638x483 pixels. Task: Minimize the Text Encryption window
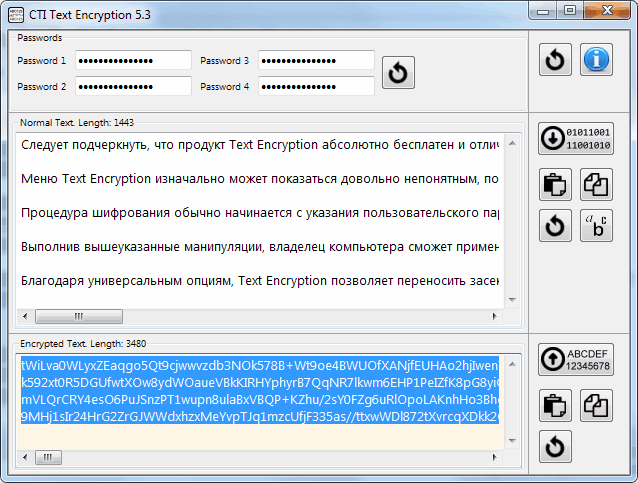click(543, 11)
